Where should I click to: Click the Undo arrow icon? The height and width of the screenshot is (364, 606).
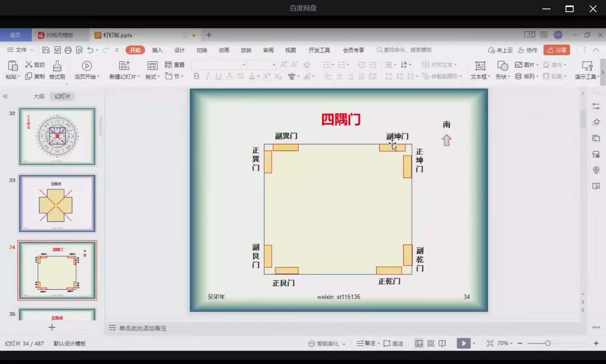90,50
